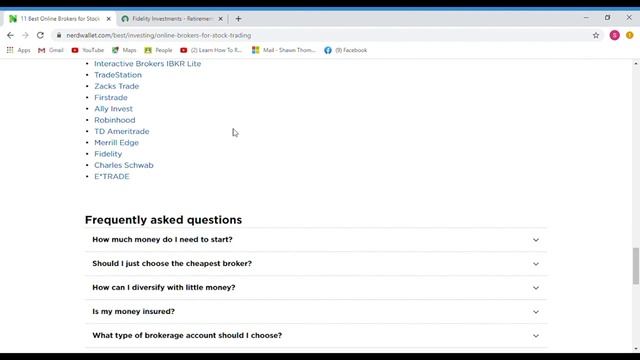Open the Mail - Shawn Thom bookmark

coord(284,50)
